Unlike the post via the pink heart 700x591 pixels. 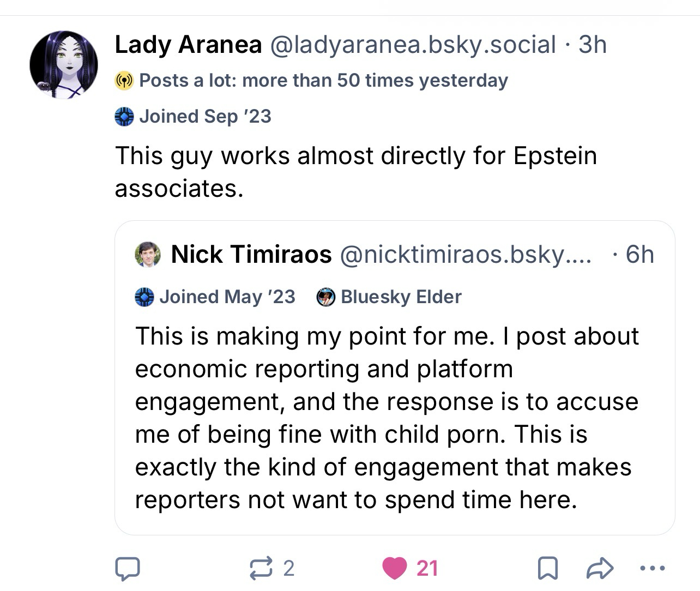pyautogui.click(x=395, y=568)
